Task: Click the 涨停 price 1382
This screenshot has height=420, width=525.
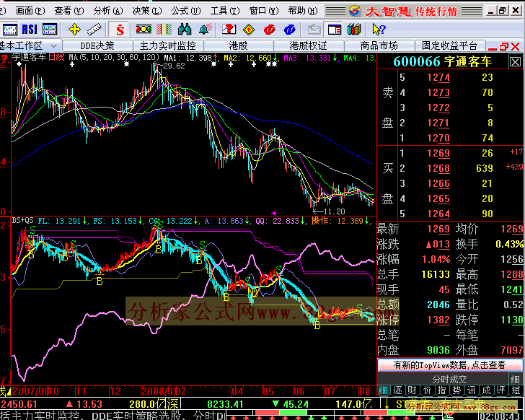Action: (x=438, y=320)
